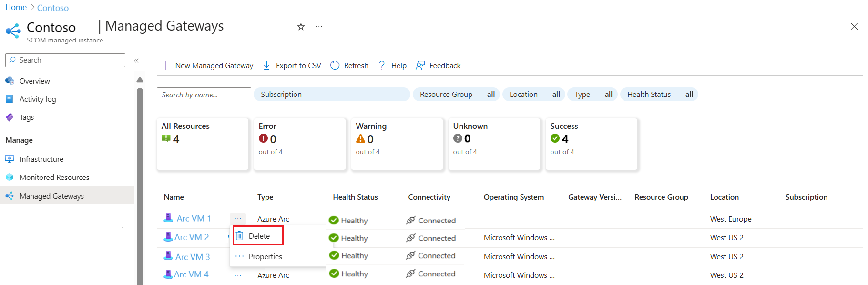This screenshot has width=868, height=285.
Task: Choose Properties in context menu
Action: coord(265,256)
